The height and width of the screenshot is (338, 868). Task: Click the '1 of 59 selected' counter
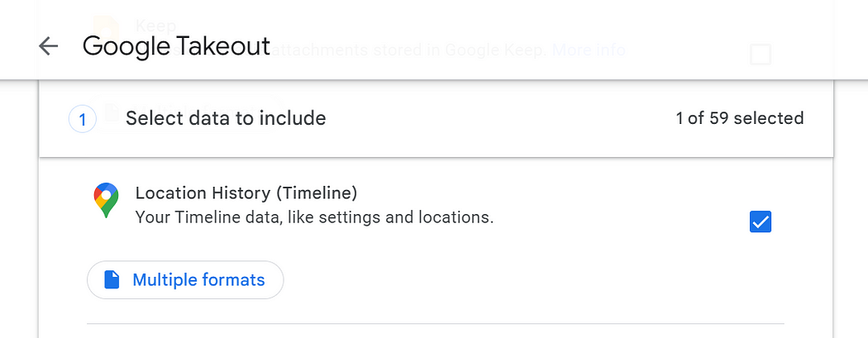point(739,118)
